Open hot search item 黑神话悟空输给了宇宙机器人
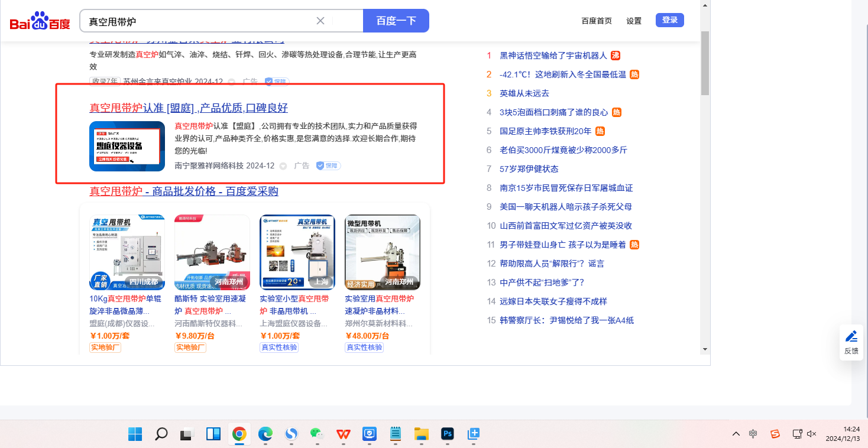Image resolution: width=868 pixels, height=448 pixels. [x=553, y=56]
